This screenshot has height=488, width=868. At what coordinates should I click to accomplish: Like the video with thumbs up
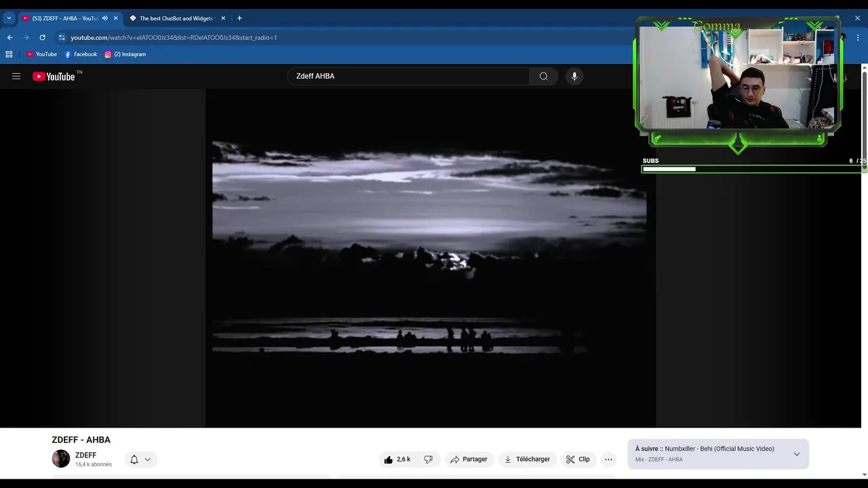coord(397,460)
